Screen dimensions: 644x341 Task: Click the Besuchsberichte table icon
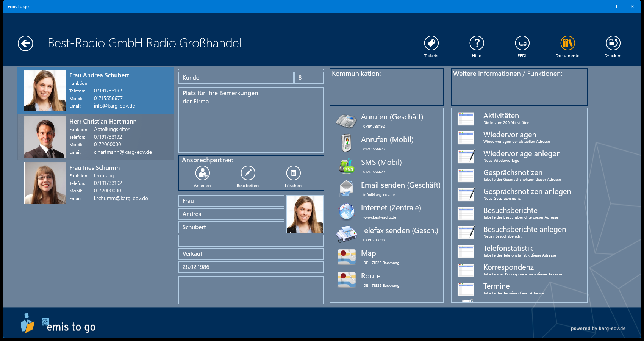coord(466,214)
